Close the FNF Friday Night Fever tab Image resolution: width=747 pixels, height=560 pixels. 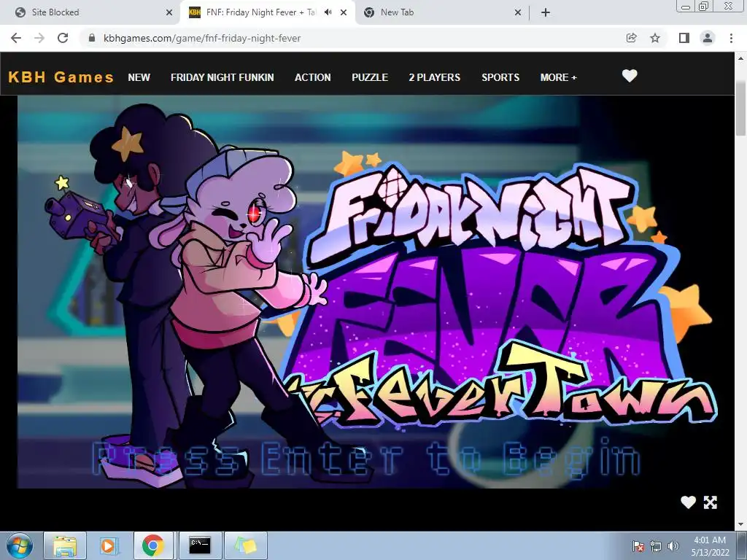[344, 13]
